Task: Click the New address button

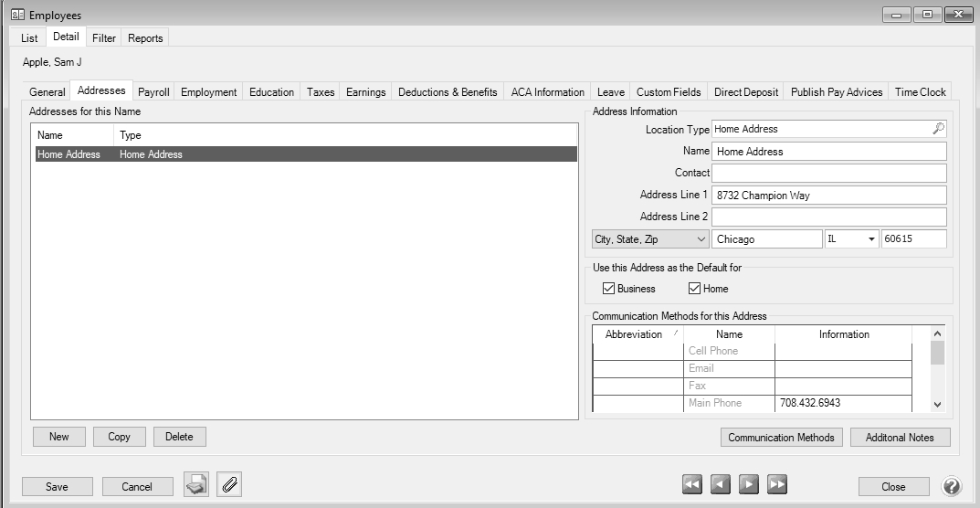Action: tap(59, 437)
